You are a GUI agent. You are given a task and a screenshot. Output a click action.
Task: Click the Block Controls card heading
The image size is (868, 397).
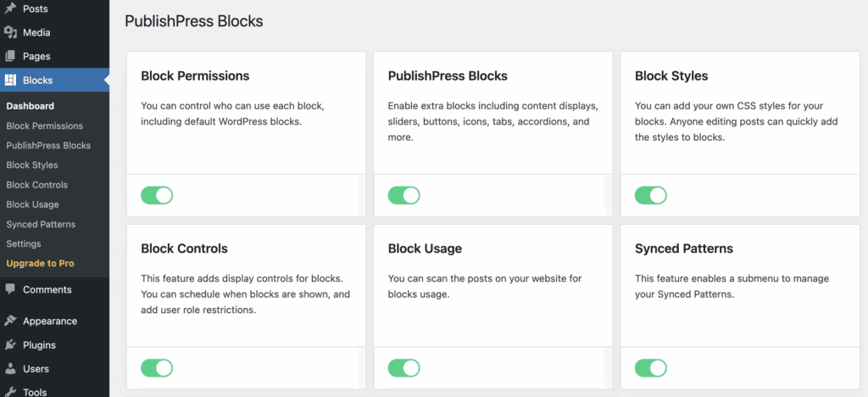click(x=184, y=249)
